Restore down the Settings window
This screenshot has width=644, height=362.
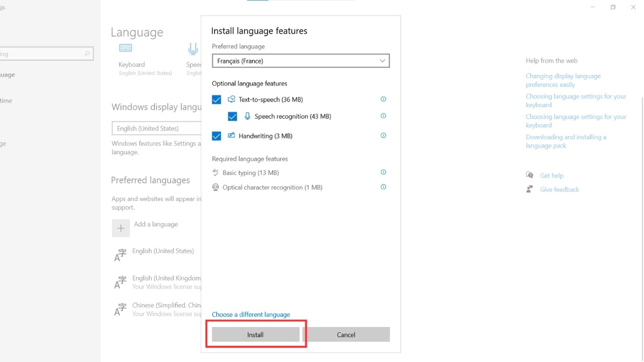click(x=613, y=7)
